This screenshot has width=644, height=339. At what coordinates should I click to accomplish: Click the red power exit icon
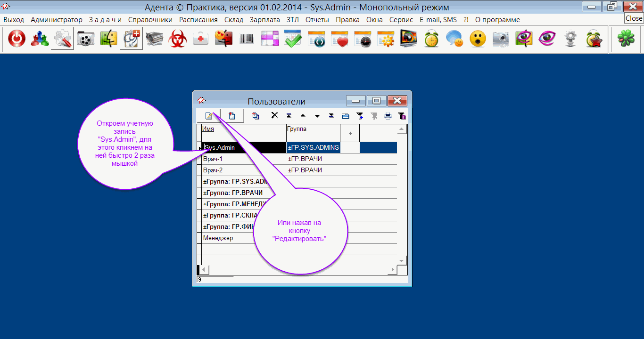click(x=17, y=39)
